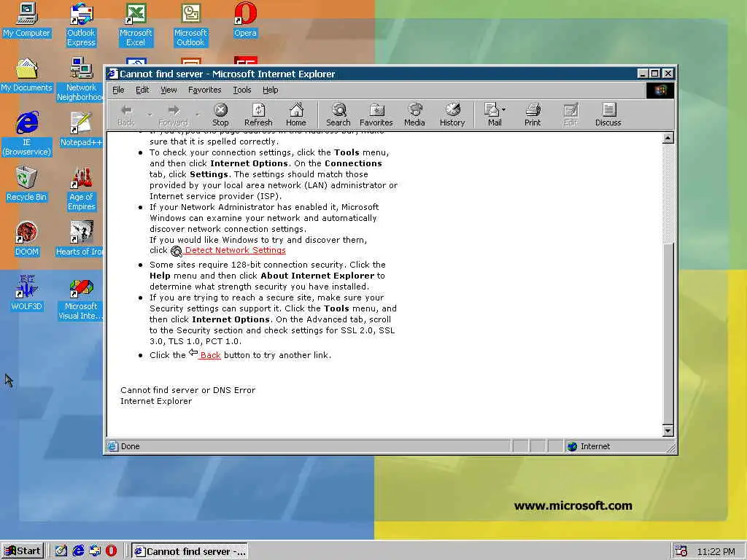Open the Forward history dropdown arrow

click(x=197, y=114)
